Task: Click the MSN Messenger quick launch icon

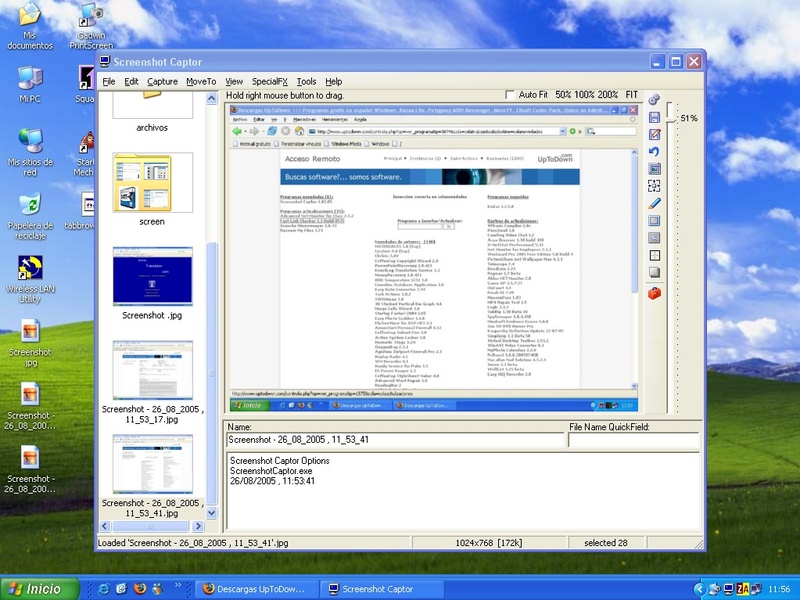Action: point(158,589)
